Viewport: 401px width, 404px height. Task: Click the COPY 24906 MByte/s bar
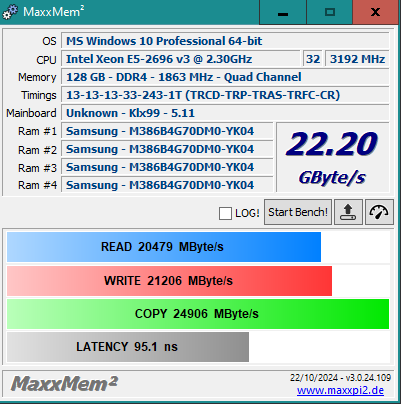tap(198, 314)
